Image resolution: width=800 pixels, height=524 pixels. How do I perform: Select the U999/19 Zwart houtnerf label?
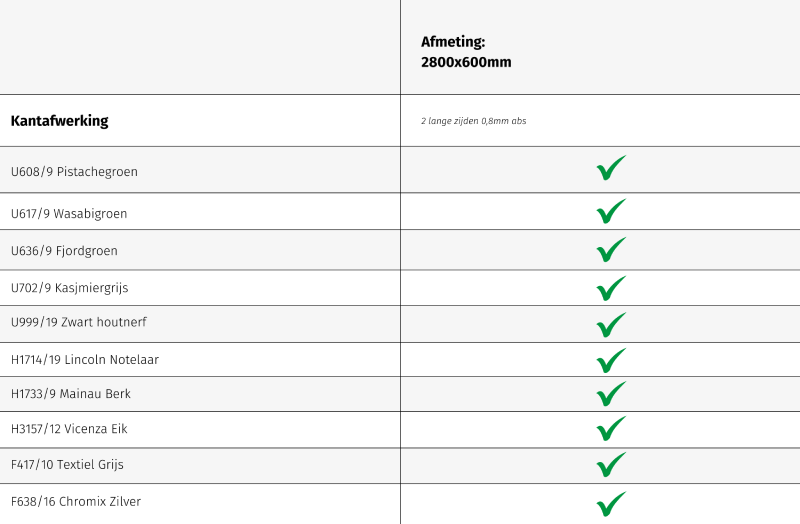pos(79,322)
